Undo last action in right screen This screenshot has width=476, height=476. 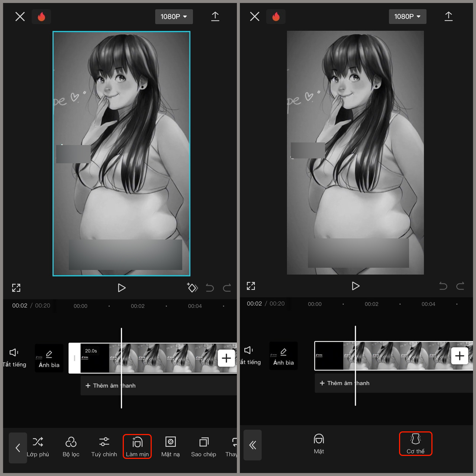[x=443, y=286]
